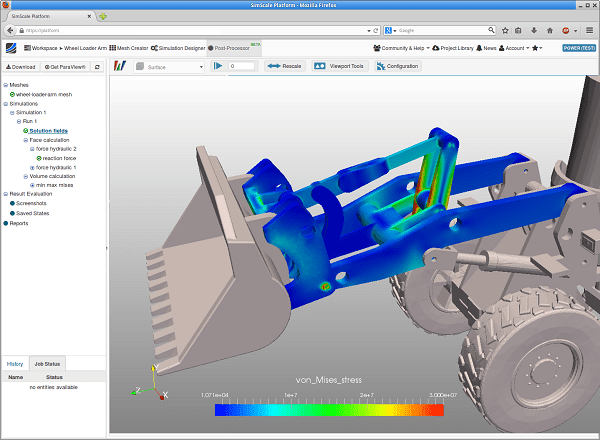The width and height of the screenshot is (600, 440).
Task: Click the SimScale logo icon
Action: coord(11,48)
